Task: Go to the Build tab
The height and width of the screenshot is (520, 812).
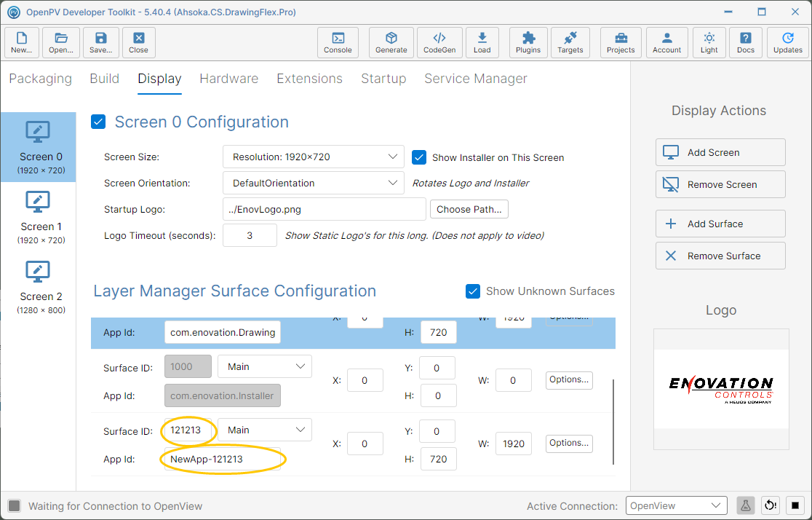Action: click(x=105, y=78)
